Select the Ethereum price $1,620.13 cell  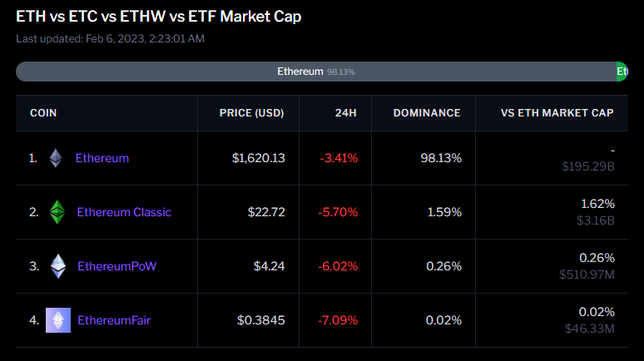[x=259, y=158]
